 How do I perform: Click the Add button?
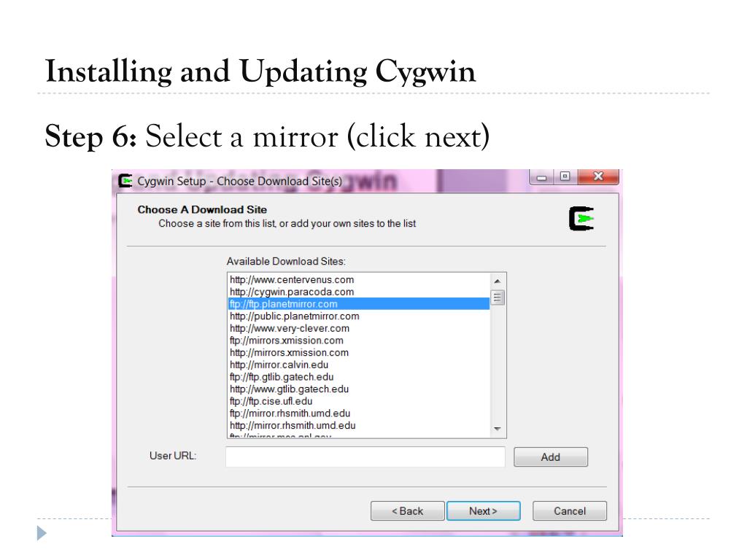pyautogui.click(x=550, y=457)
